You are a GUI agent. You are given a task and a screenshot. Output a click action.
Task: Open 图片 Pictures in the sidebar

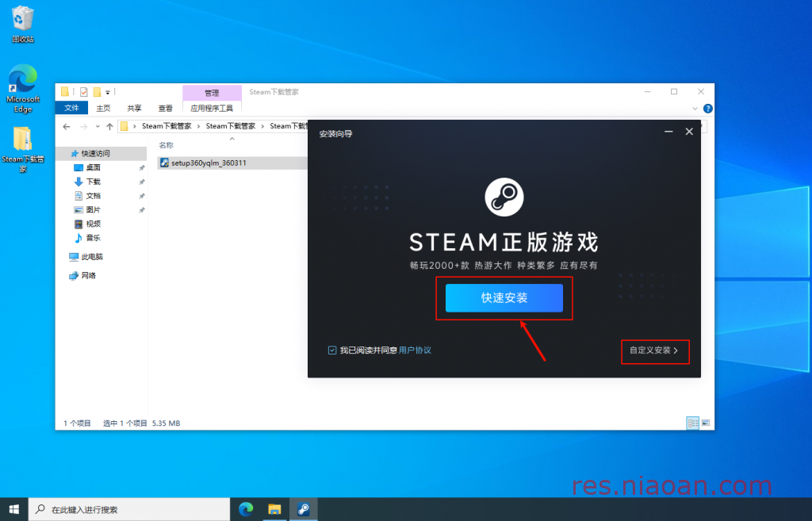(x=94, y=209)
